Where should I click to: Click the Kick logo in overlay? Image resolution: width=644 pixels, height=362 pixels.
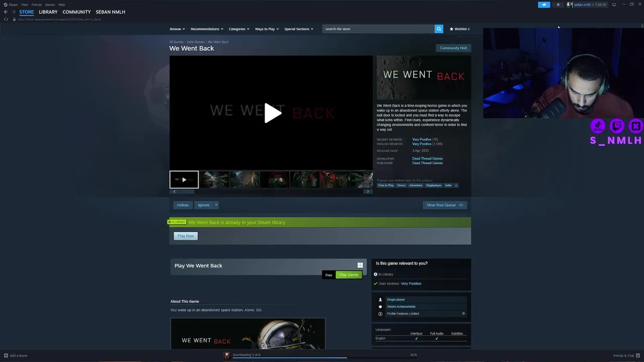(636, 126)
